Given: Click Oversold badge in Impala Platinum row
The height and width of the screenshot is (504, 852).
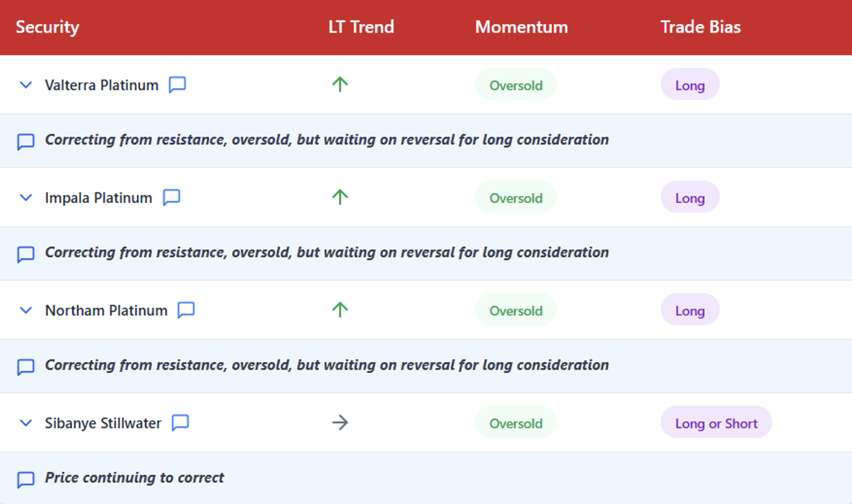Looking at the screenshot, I should point(515,198).
